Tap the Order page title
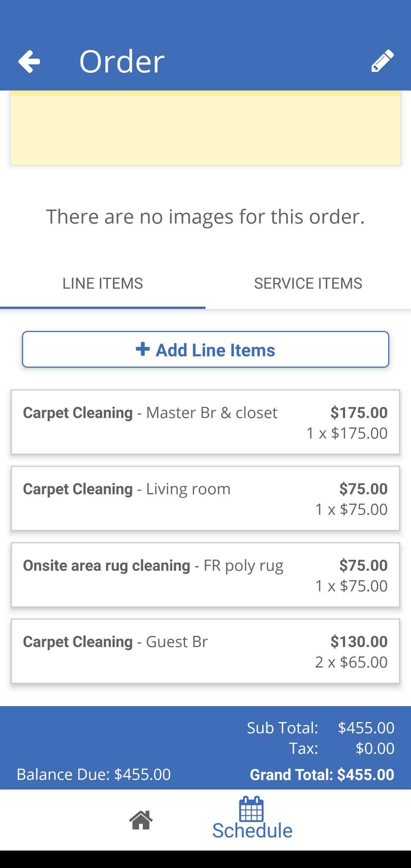411x868 pixels. tap(122, 61)
